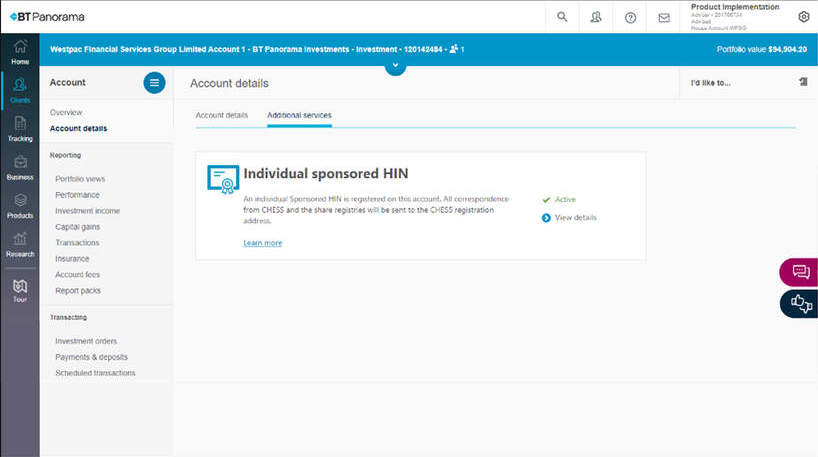Click the Learn more link
Viewport: 818px width, 457px height.
click(262, 243)
